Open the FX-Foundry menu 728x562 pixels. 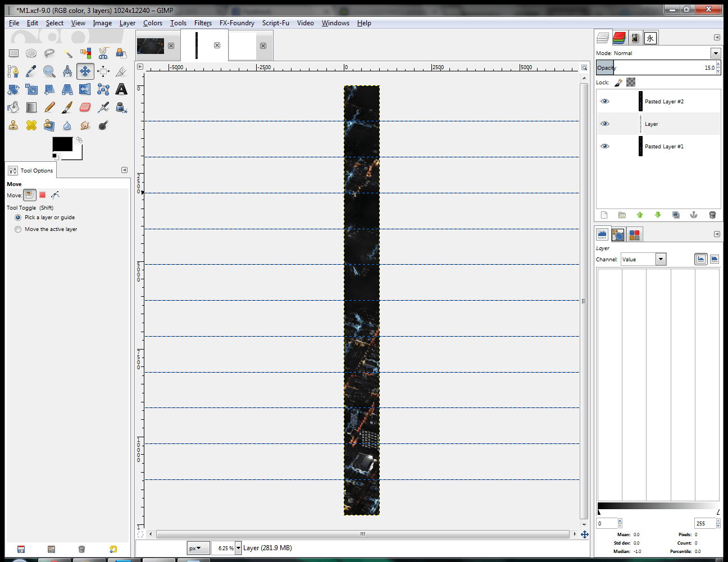click(236, 23)
